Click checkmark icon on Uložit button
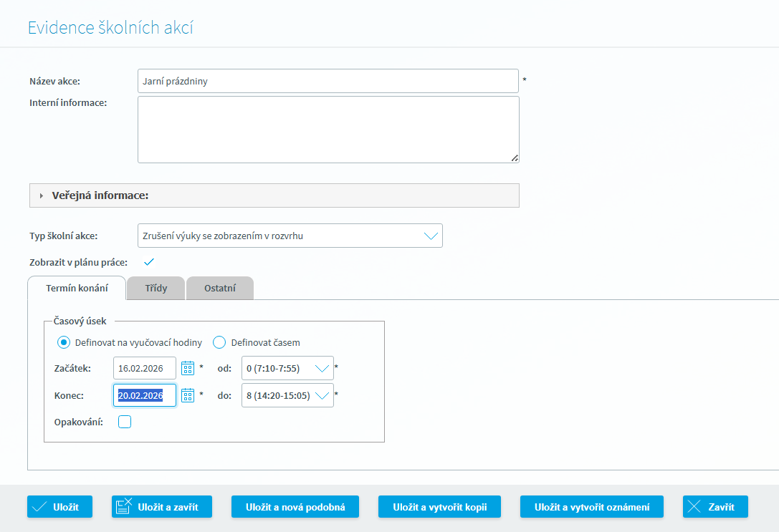The width and height of the screenshot is (779, 532). point(40,507)
